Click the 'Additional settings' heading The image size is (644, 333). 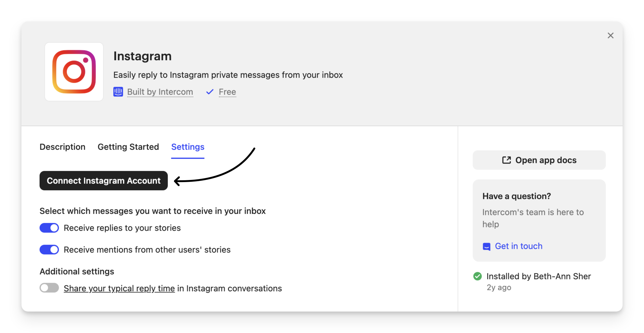point(77,272)
